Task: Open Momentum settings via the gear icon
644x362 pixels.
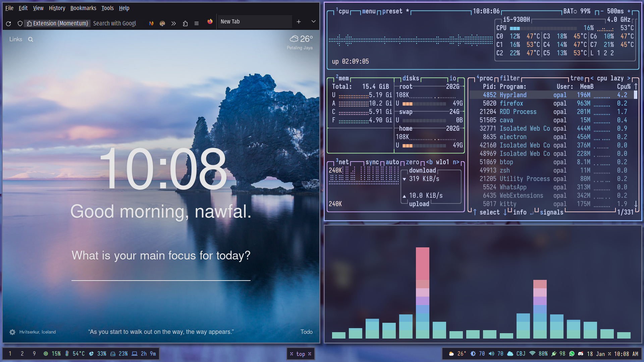Action: tap(12, 332)
